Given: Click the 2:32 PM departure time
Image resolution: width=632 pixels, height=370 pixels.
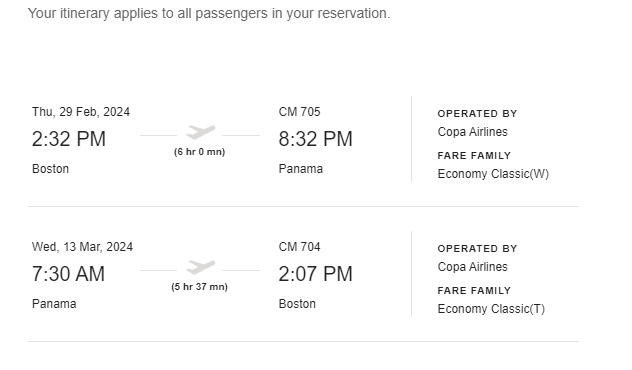Looking at the screenshot, I should [x=69, y=139].
